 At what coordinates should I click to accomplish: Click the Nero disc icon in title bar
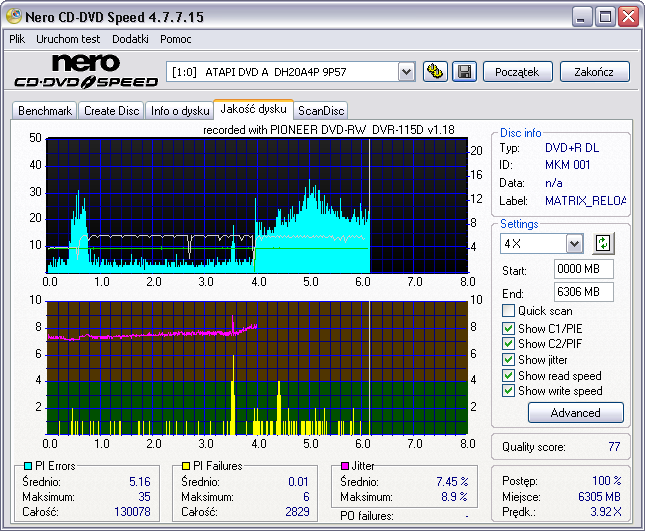[14, 16]
